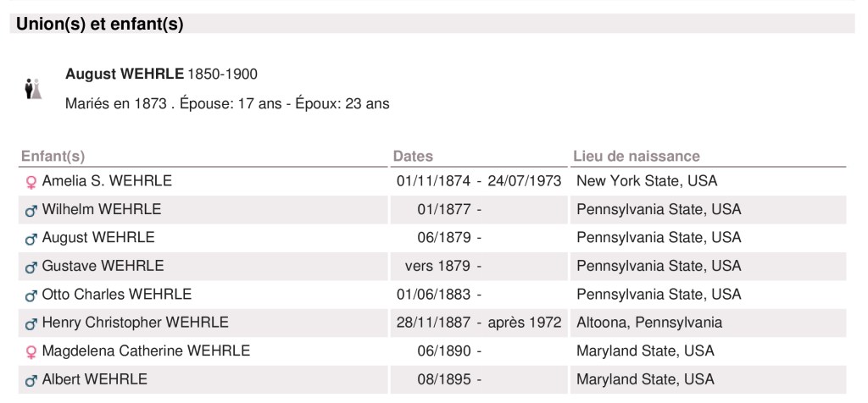
Task: Click Altoona, Pennsylvania birthplace cell
Action: click(x=648, y=323)
